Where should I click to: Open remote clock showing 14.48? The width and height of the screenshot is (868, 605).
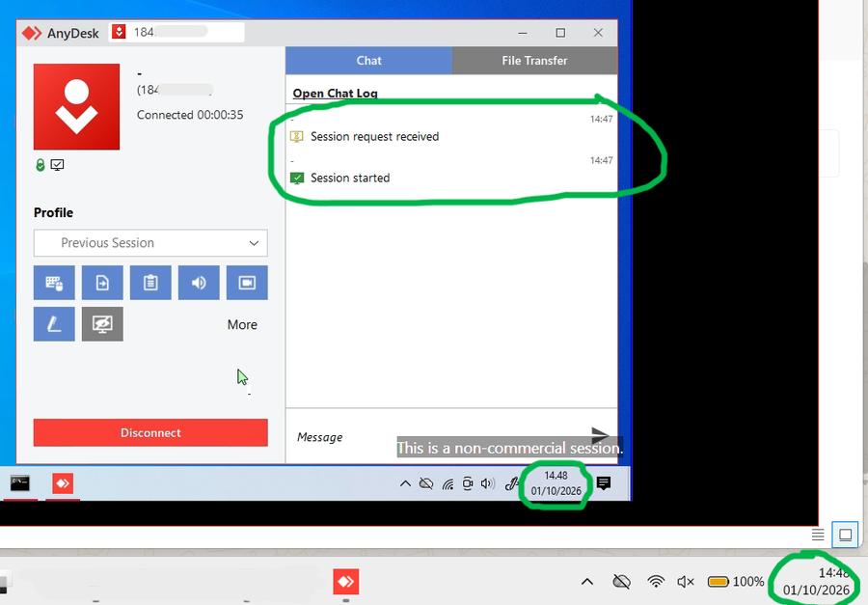(556, 483)
